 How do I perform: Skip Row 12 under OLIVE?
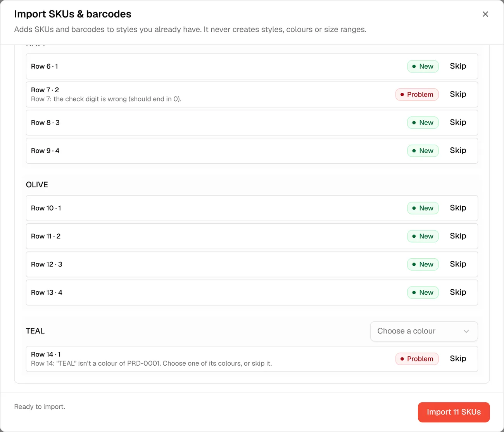pyautogui.click(x=458, y=264)
